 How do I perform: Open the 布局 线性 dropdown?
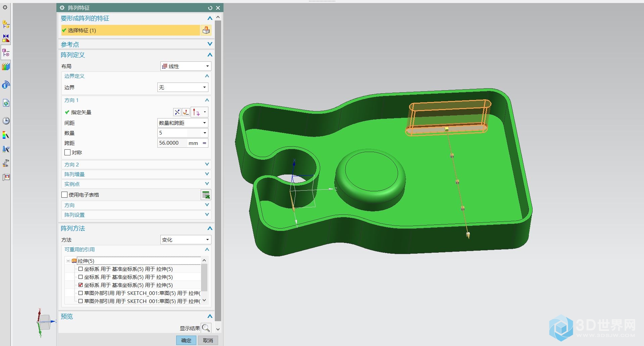pos(186,66)
